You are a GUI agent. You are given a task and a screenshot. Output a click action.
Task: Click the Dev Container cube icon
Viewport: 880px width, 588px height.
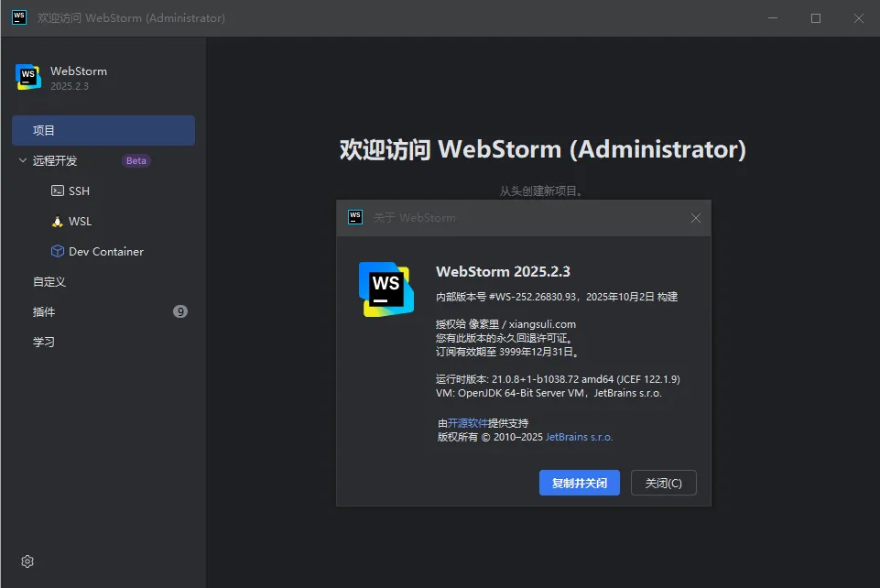click(x=58, y=252)
